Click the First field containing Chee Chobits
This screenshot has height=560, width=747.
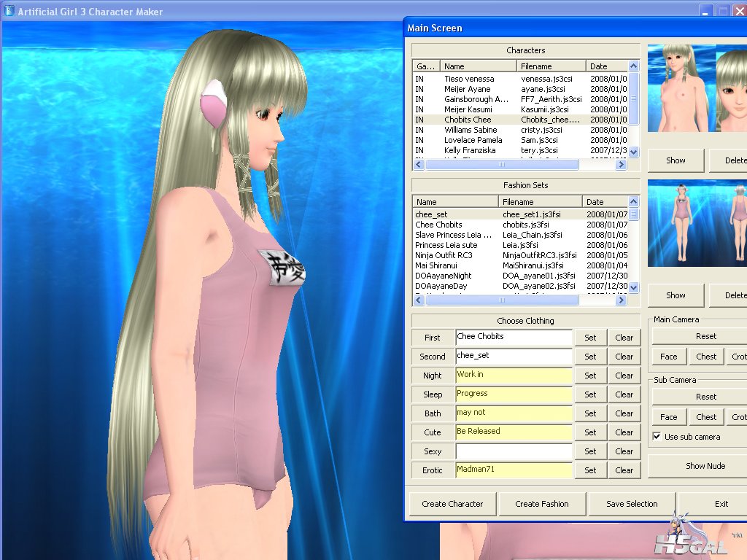[514, 337]
